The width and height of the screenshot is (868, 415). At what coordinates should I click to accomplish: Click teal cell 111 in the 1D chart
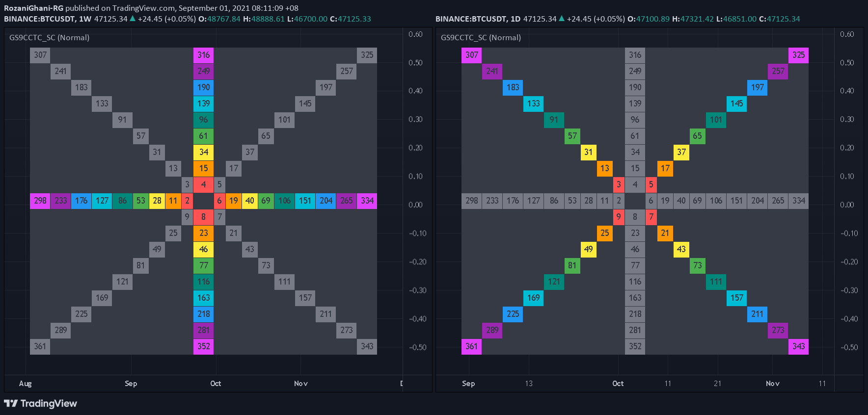[x=716, y=282]
